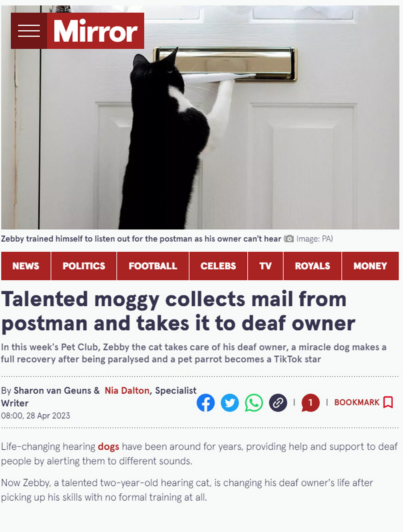Follow the red 'dogs' hyperlink
Screen dimensions: 403x532
(108, 447)
